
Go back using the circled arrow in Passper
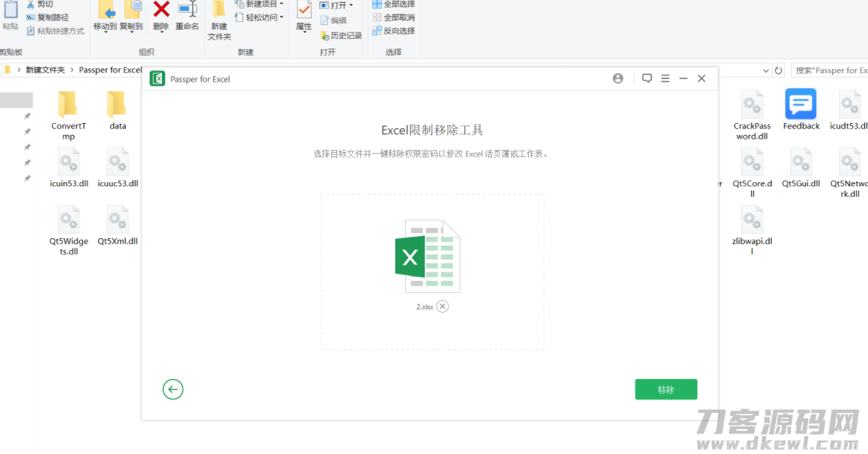[x=173, y=390]
